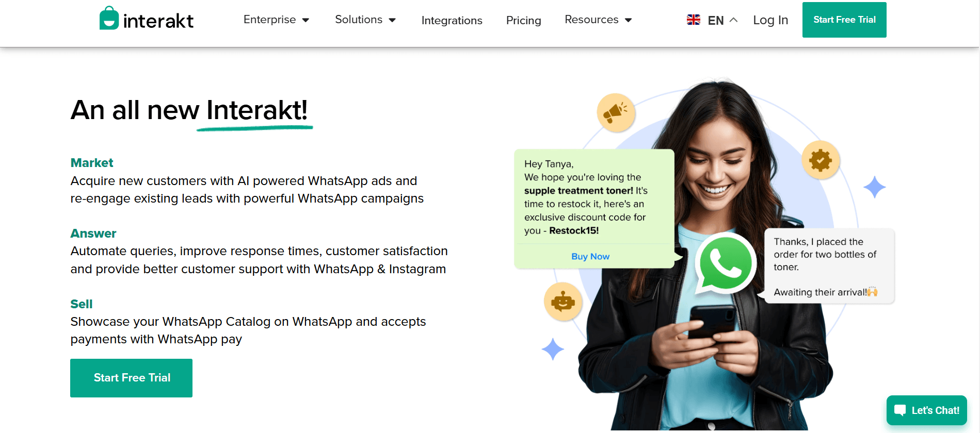Click the Interakt shopping bag logo
Viewport: 980px width, 433px height.
tap(109, 18)
